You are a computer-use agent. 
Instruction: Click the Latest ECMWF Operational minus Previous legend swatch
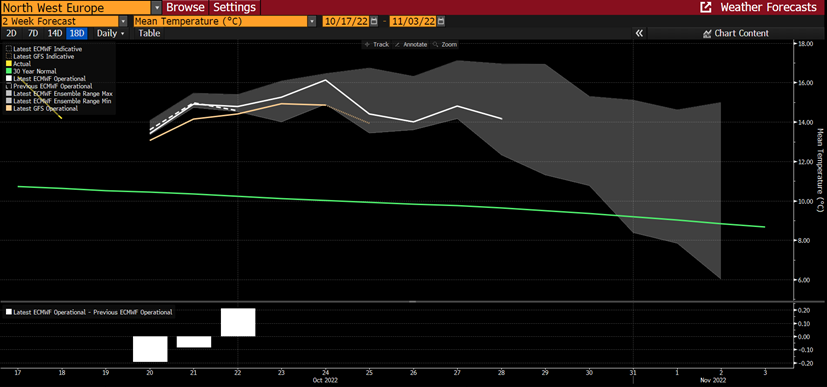click(8, 312)
